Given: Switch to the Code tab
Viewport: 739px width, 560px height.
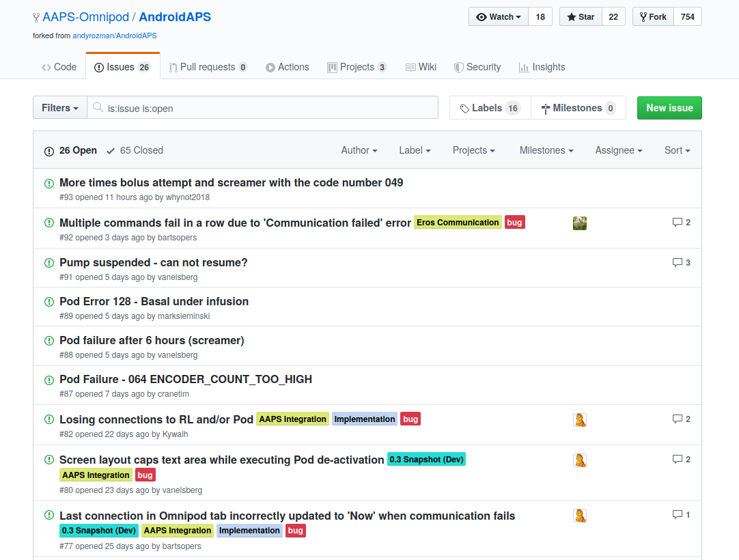Looking at the screenshot, I should click(59, 67).
